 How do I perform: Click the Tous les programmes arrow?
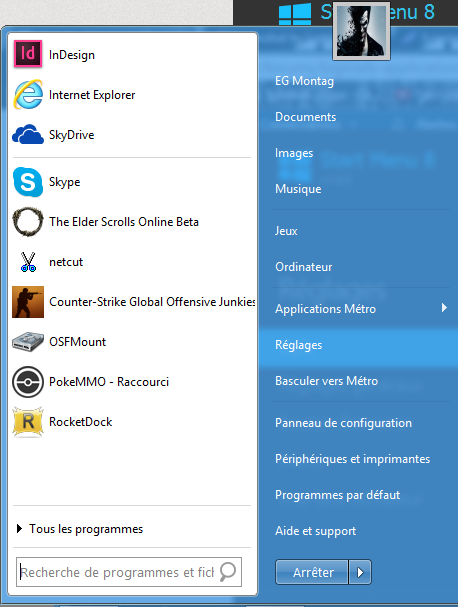[x=19, y=528]
